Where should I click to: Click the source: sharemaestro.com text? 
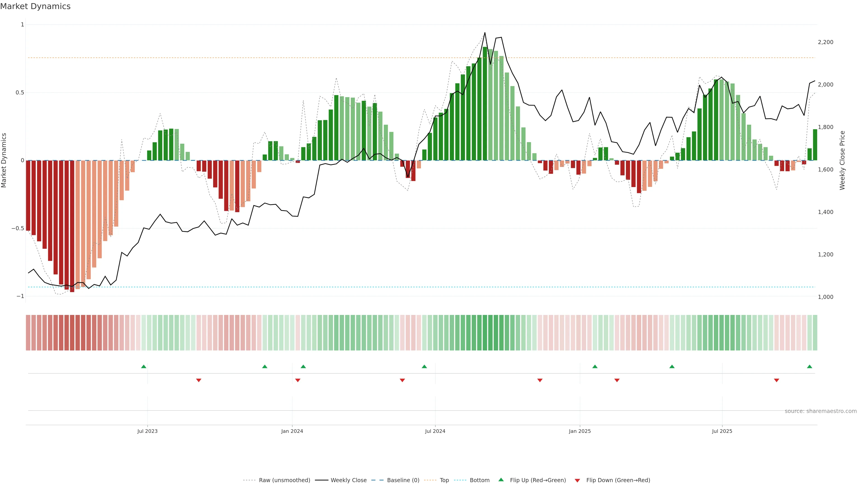(x=821, y=411)
